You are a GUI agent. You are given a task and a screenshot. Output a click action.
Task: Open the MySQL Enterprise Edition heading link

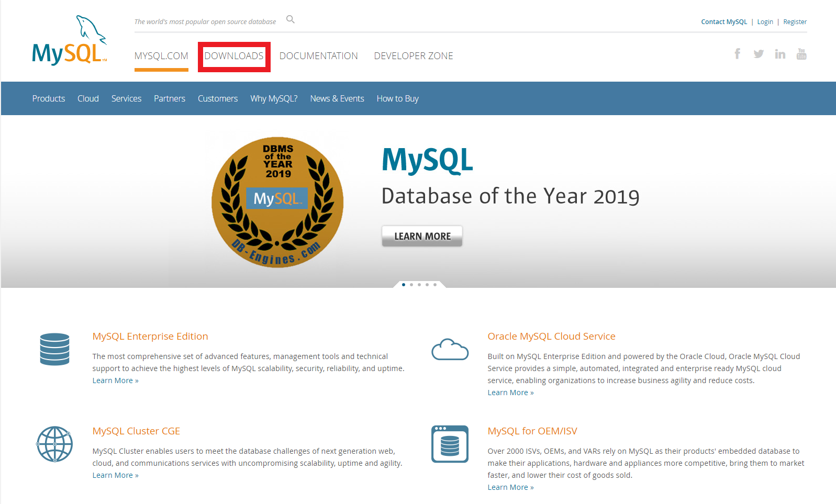coord(150,337)
